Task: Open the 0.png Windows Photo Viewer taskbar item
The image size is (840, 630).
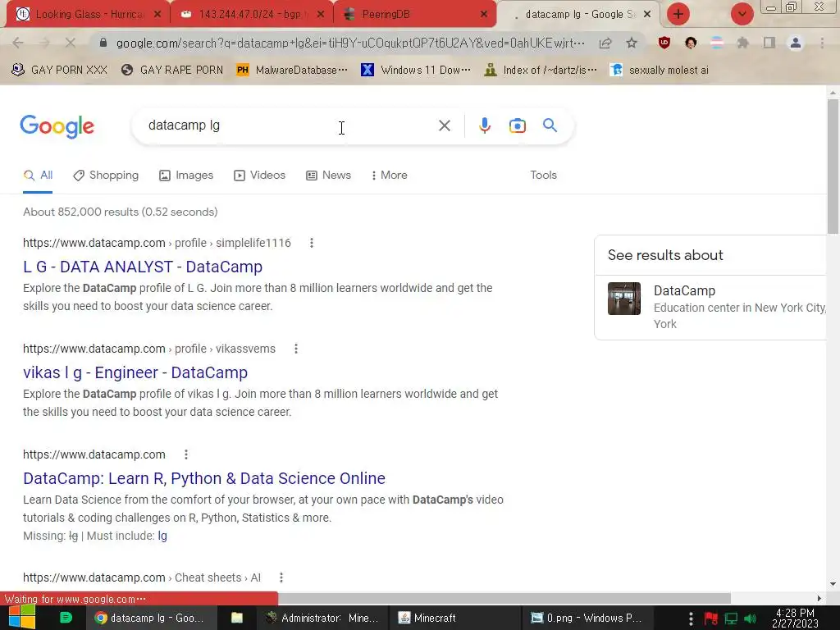Action: tap(586, 618)
